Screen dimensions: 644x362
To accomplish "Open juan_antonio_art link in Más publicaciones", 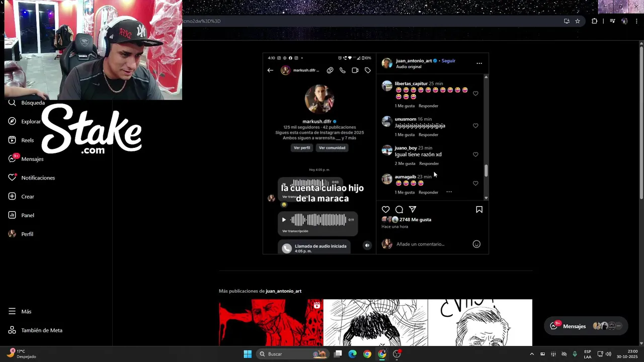I will [283, 291].
